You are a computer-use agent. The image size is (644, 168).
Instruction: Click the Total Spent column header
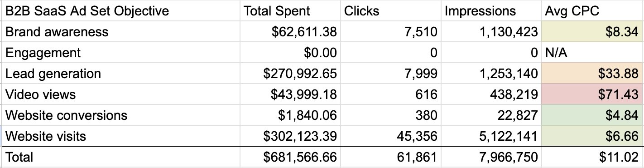(290, 10)
